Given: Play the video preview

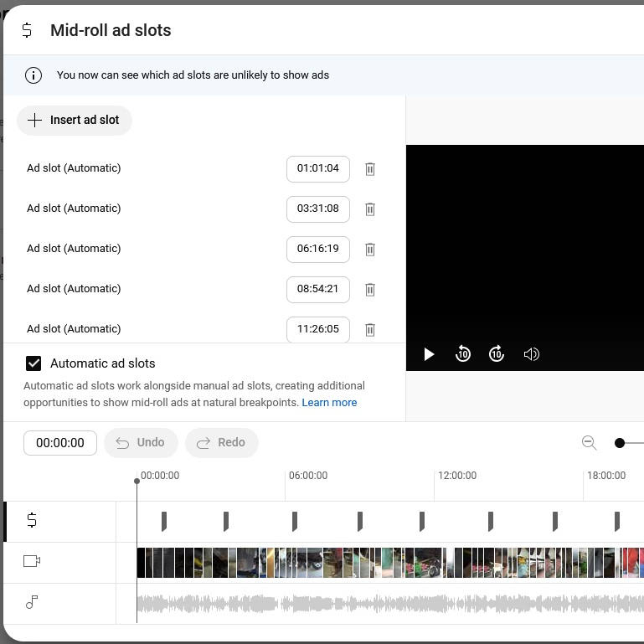Looking at the screenshot, I should coord(429,354).
